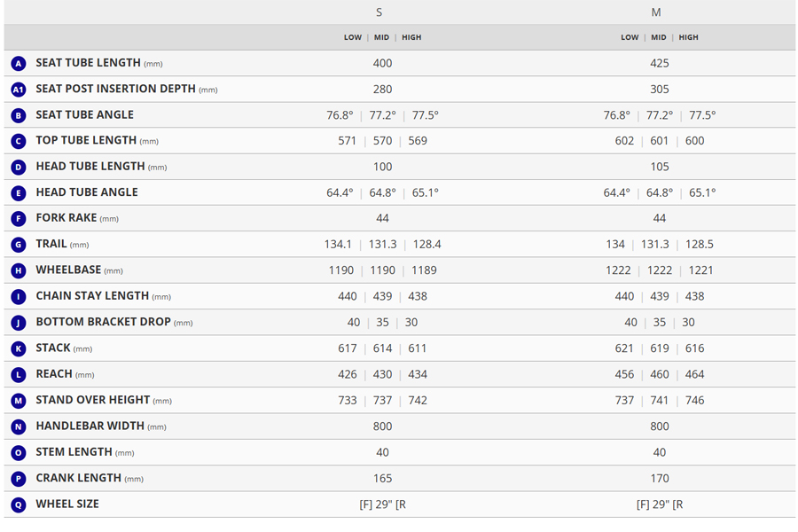Click the 'M' Stand Over Height icon

19,401
